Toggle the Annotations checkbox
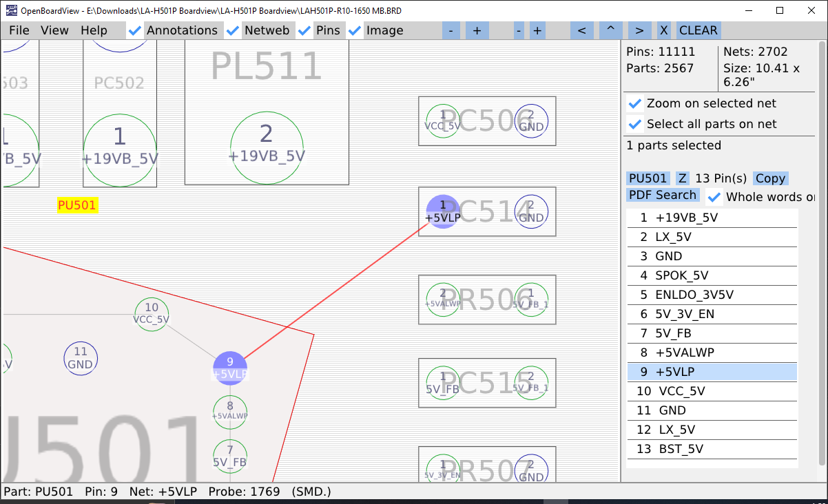Image resolution: width=828 pixels, height=504 pixels. (136, 30)
